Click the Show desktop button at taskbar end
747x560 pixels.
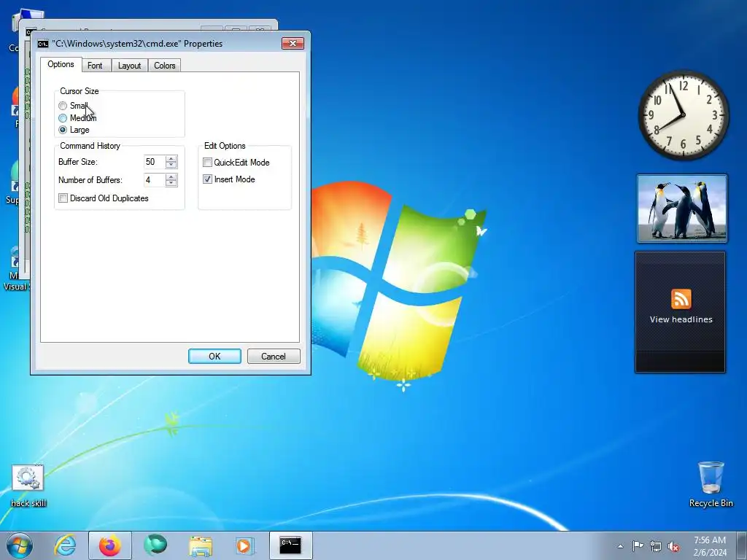(741, 545)
